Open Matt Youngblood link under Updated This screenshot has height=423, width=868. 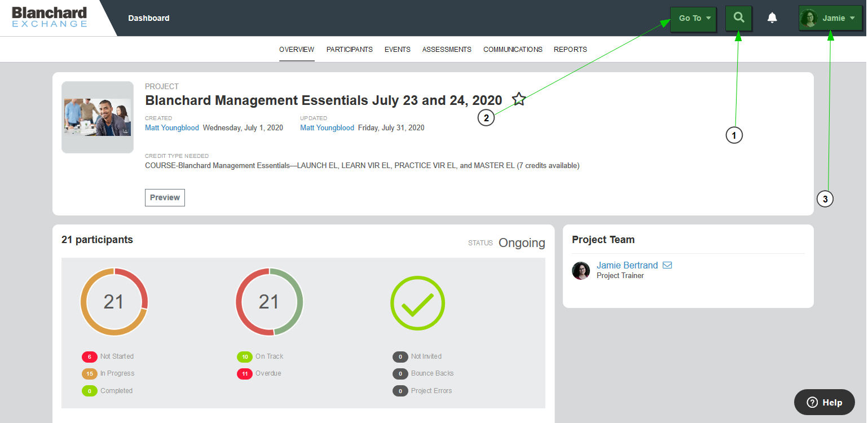coord(327,128)
